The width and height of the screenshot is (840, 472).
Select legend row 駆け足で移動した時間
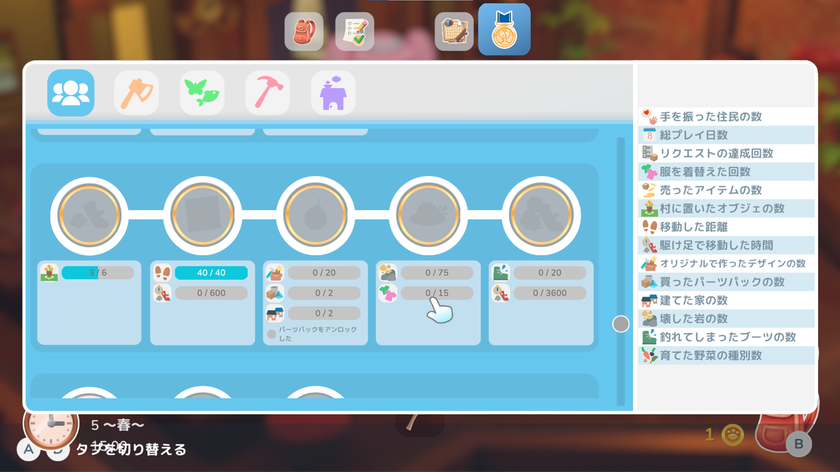[726, 245]
